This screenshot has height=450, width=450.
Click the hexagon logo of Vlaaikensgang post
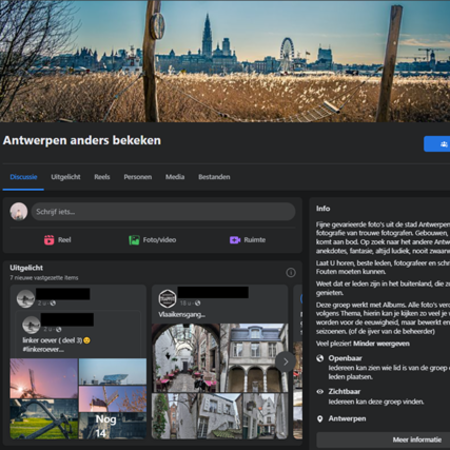167,298
